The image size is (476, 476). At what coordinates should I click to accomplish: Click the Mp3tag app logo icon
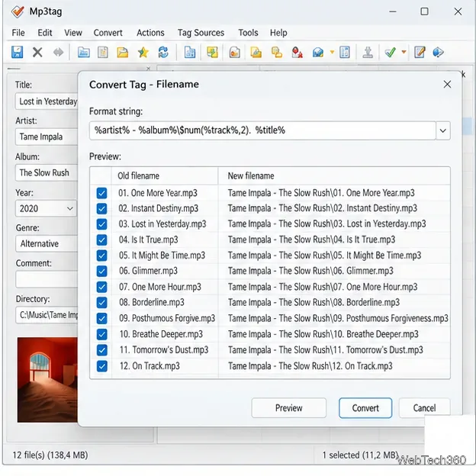18,11
